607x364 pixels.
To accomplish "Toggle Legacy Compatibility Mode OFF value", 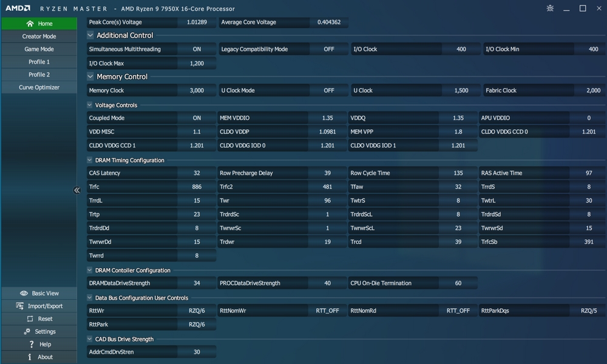I will pyautogui.click(x=328, y=49).
